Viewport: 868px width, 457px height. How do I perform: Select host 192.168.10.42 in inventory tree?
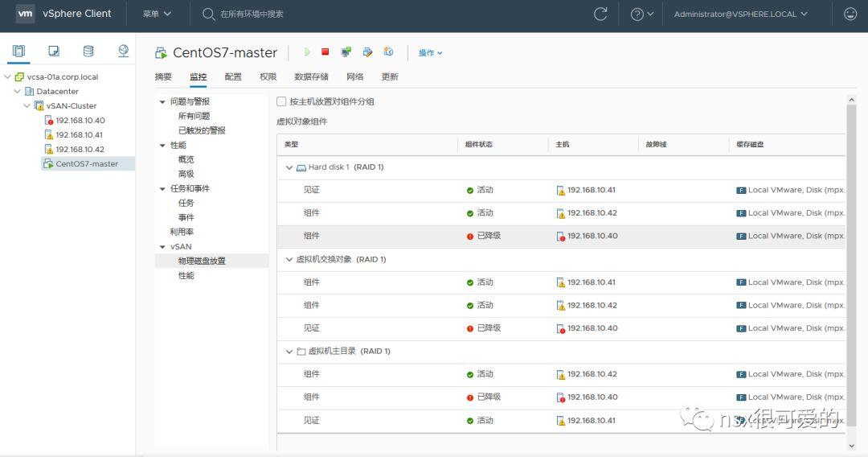click(x=80, y=149)
